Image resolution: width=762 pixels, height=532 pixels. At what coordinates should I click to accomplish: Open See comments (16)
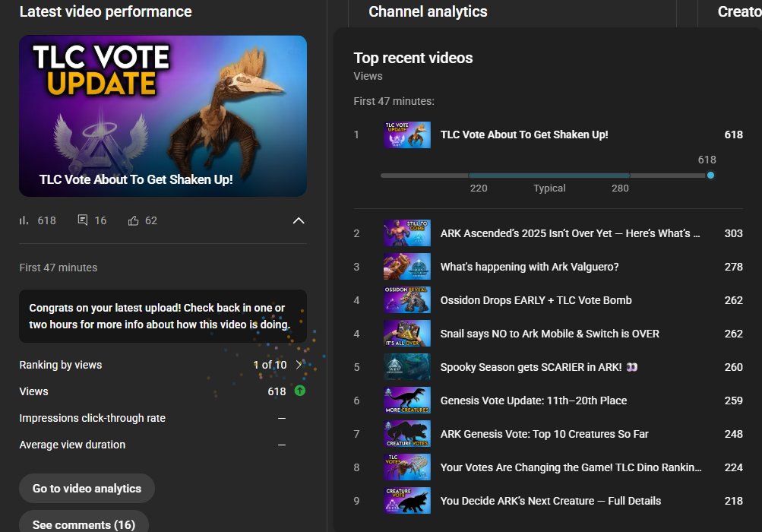pos(84,523)
